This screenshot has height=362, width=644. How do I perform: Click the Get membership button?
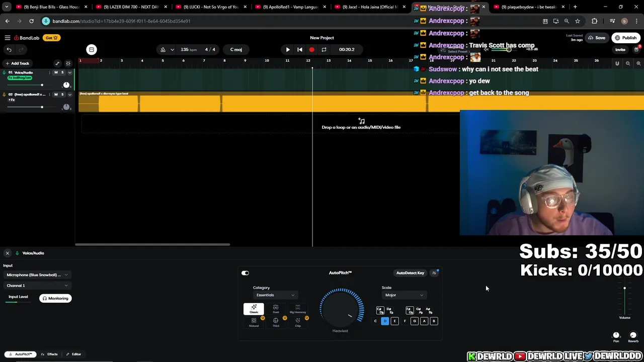51,38
